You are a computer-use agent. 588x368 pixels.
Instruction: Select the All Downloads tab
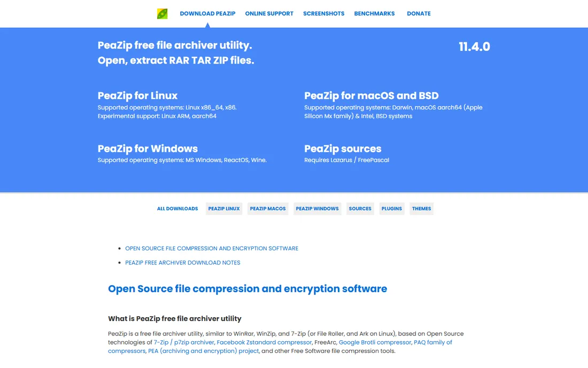coord(177,209)
